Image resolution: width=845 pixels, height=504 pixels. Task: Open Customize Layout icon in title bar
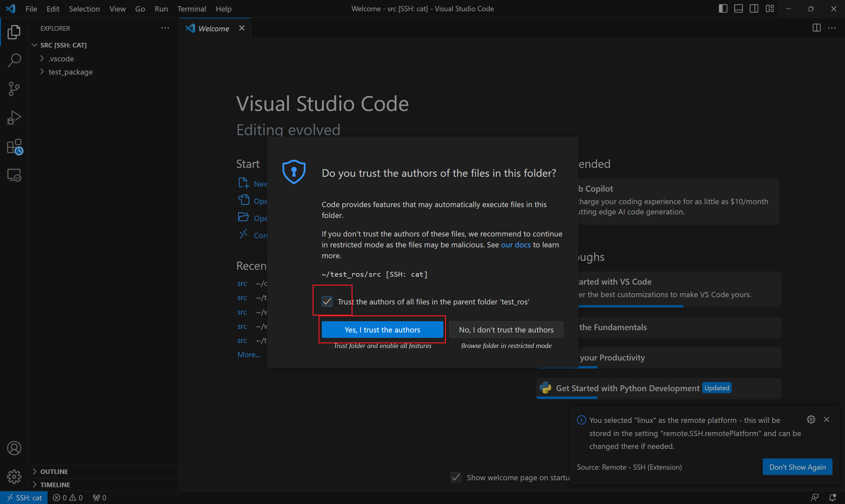tap(769, 9)
